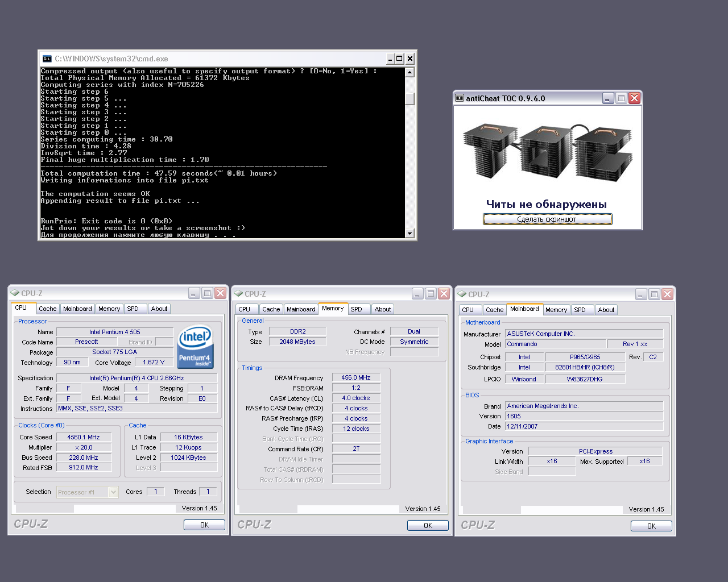
Task: Click the Symmetric DC mode value
Action: 414,342
